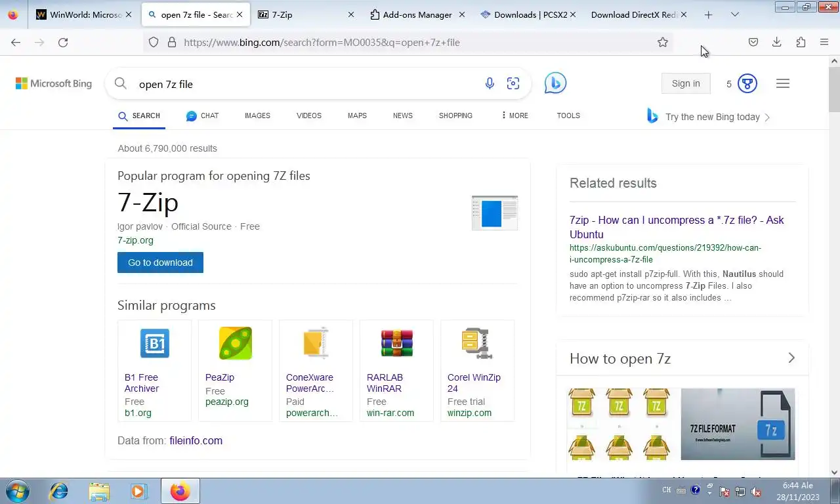Launch Internet Explorer from taskbar
840x504 pixels.
click(59, 491)
